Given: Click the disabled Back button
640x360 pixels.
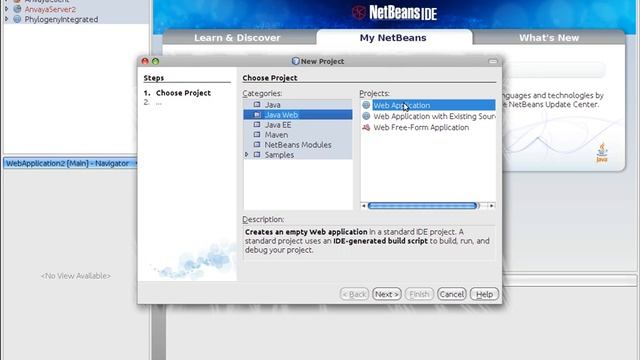Looking at the screenshot, I should click(354, 294).
